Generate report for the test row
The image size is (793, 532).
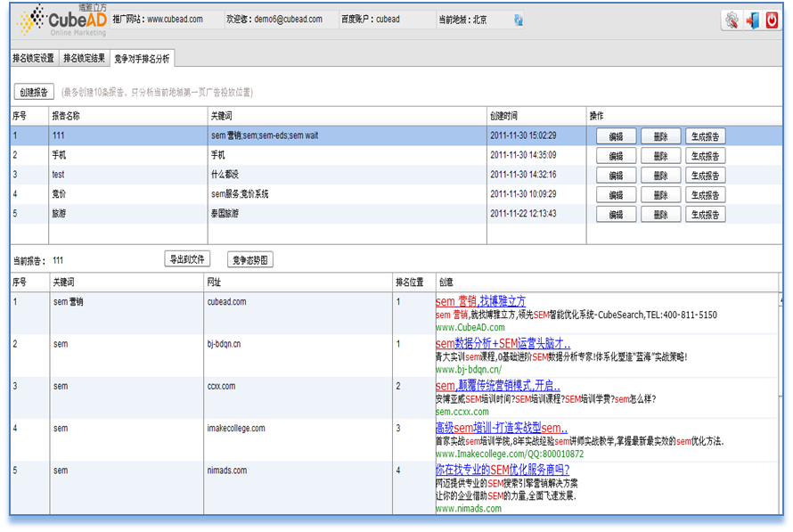click(x=706, y=176)
